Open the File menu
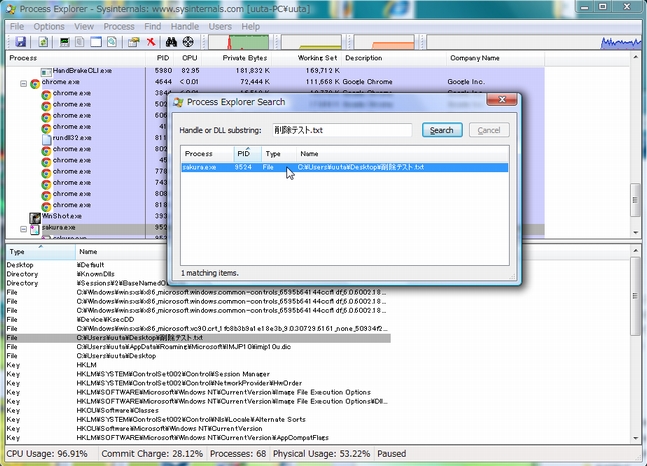The height and width of the screenshot is (466, 647). [x=17, y=26]
